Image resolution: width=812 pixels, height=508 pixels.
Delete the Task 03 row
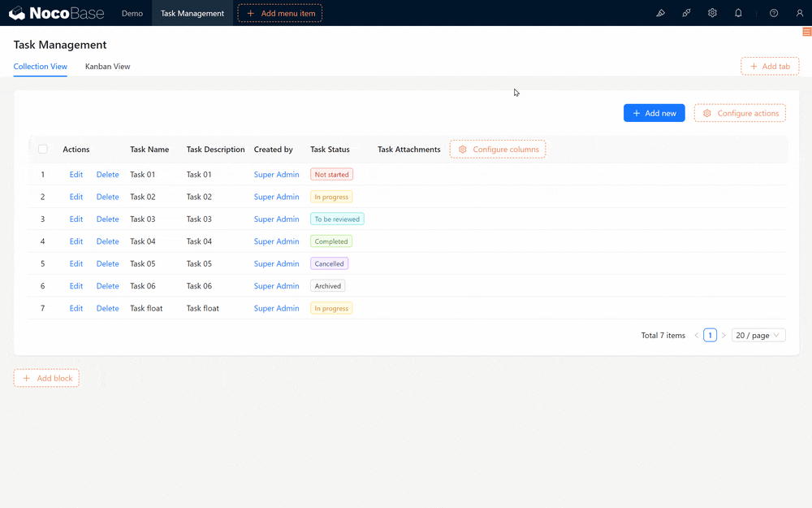[108, 219]
